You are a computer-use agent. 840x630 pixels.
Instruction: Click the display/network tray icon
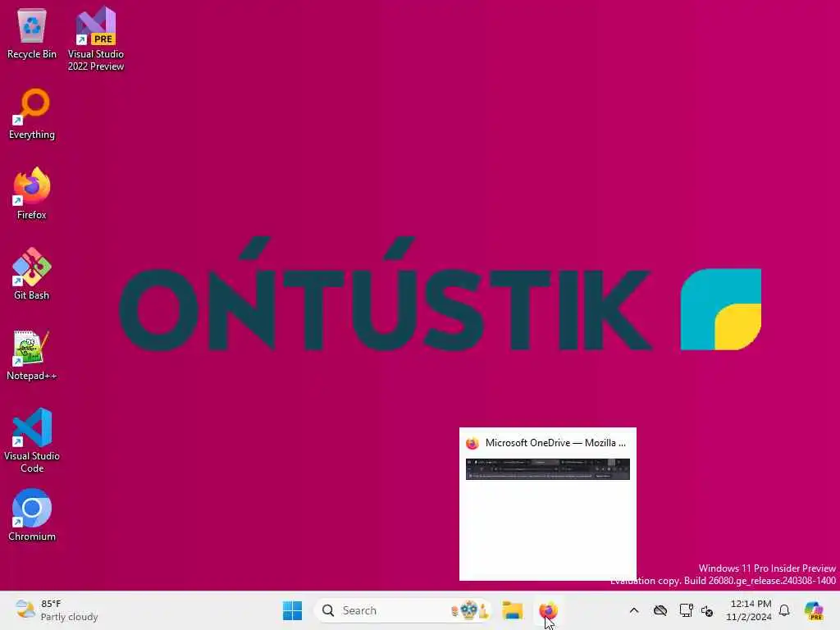tap(686, 610)
